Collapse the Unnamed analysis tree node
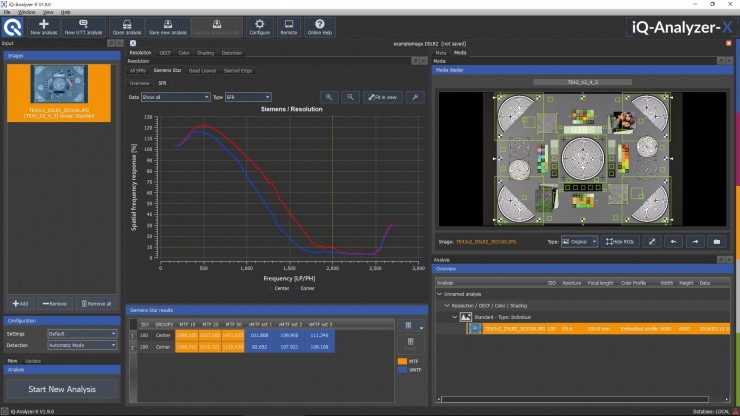 click(440, 294)
